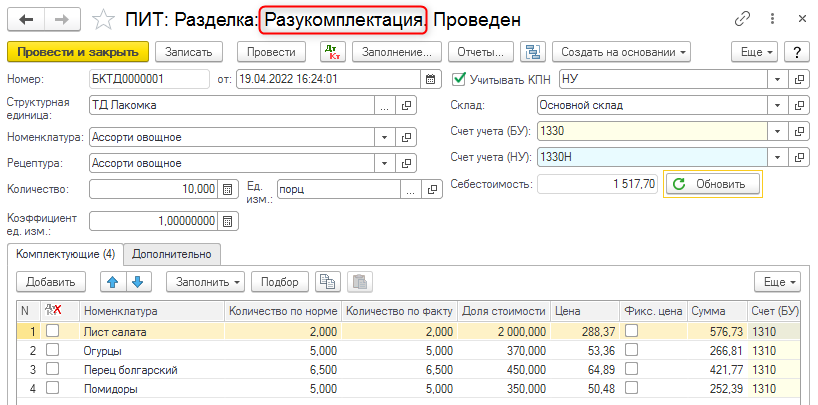Select the Комплектующие (4) tab
The image size is (818, 405).
[65, 254]
